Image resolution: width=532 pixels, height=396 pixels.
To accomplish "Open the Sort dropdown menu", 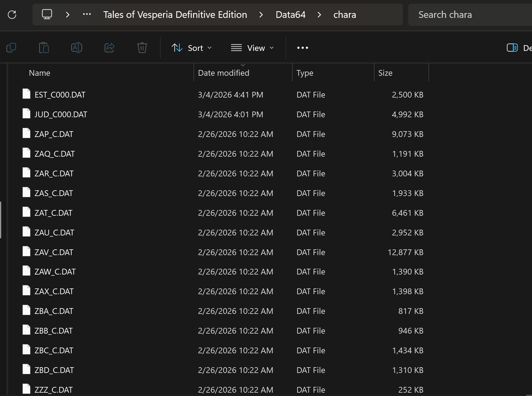I will pyautogui.click(x=192, y=48).
